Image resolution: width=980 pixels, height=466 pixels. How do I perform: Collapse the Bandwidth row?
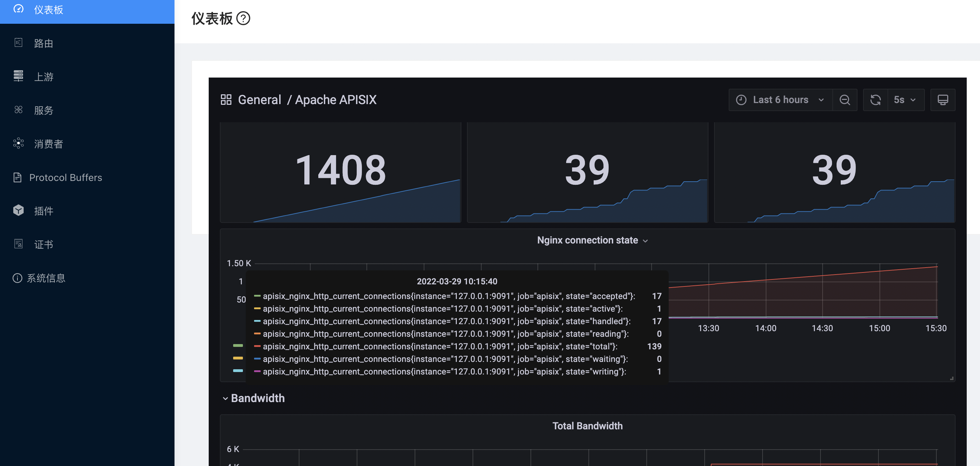click(253, 398)
